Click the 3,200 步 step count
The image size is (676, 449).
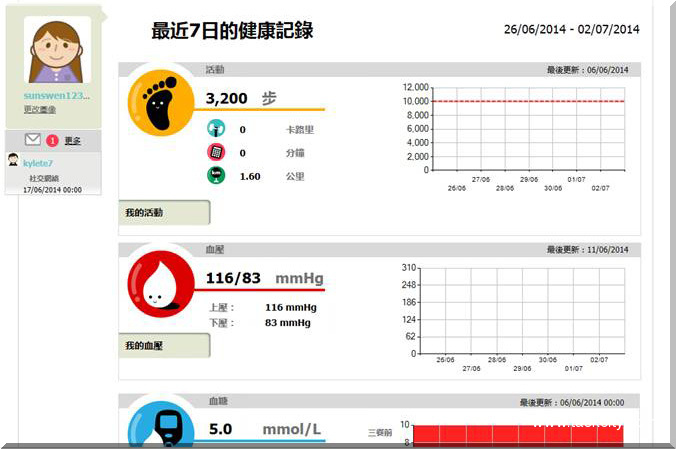(x=241, y=98)
